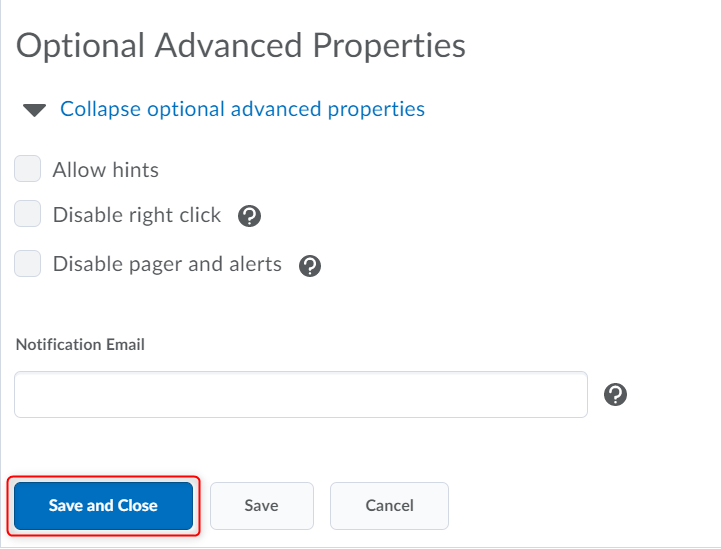Click the 'Notification Email' field label
Screen dimensions: 721x549
(80, 344)
